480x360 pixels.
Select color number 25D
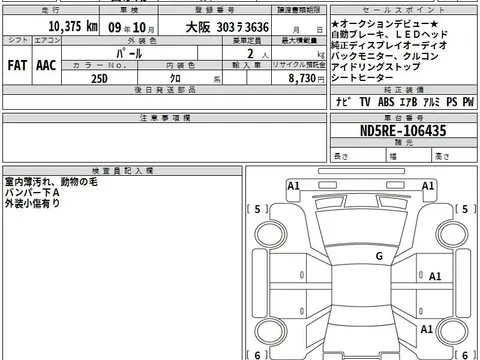pos(99,79)
